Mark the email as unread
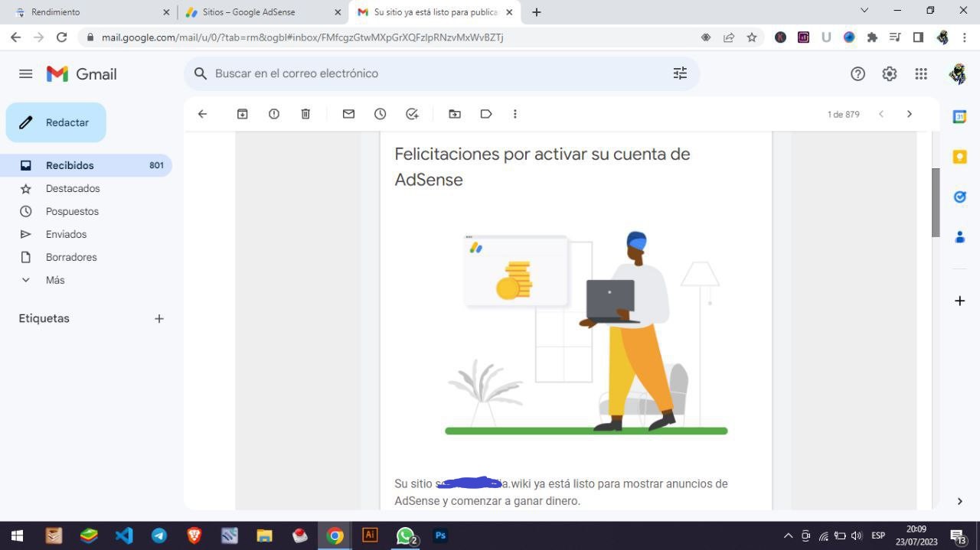Viewport: 980px width, 550px height. coord(348,114)
